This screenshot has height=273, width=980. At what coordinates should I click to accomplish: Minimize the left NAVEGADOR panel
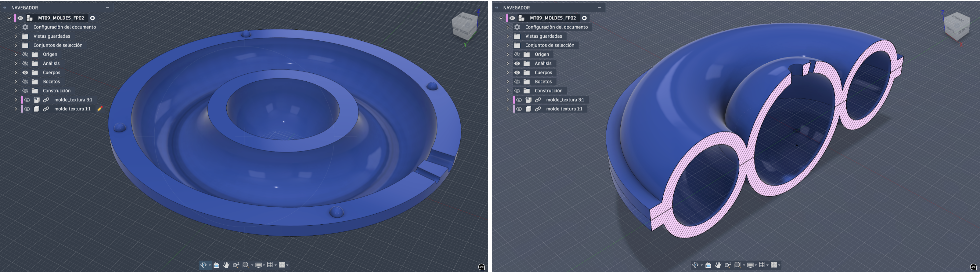point(108,8)
